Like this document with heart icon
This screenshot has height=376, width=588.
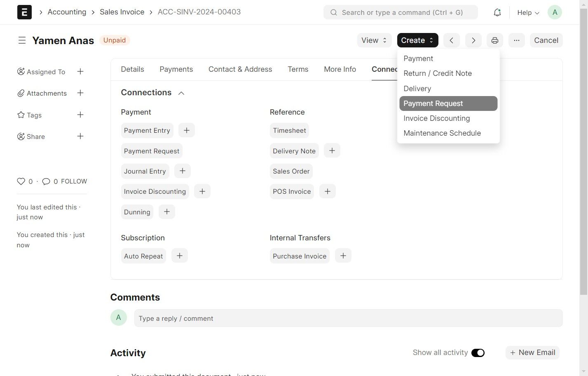point(21,181)
